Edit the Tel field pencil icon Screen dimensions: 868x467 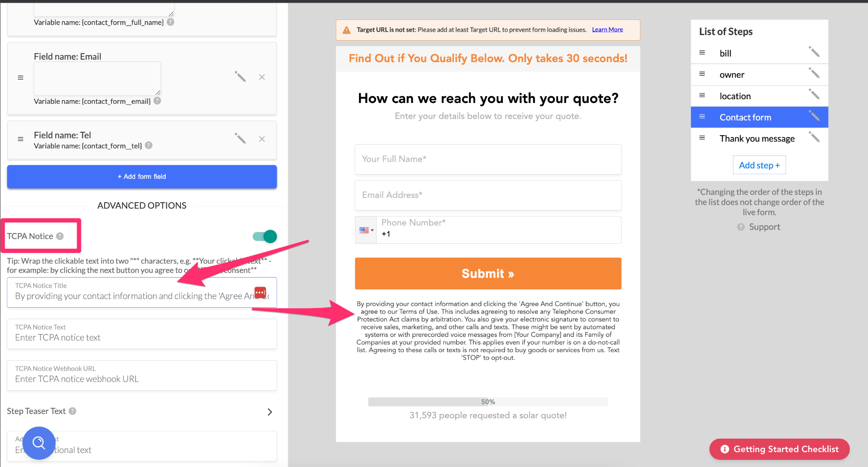pos(240,139)
